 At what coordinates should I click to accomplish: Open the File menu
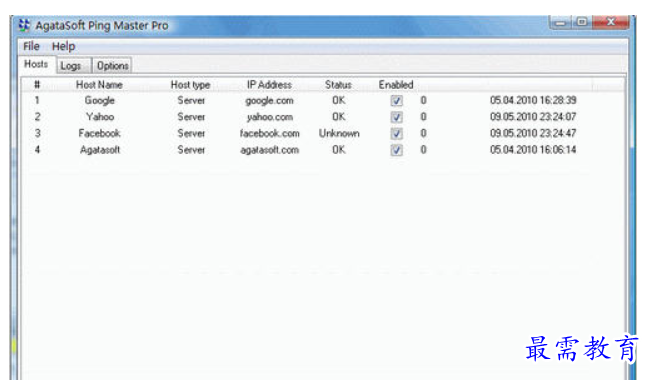pos(31,46)
